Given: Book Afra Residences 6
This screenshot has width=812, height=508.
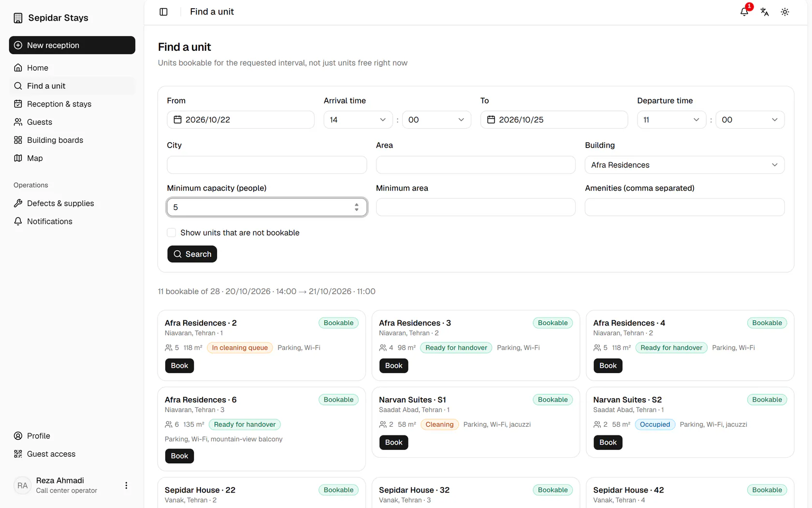Looking at the screenshot, I should [179, 456].
